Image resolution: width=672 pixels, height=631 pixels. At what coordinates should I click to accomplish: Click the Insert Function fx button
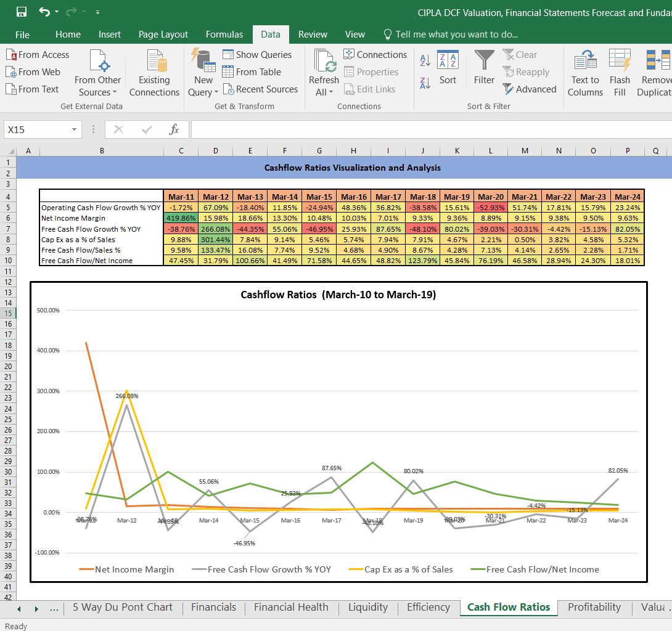pos(174,129)
